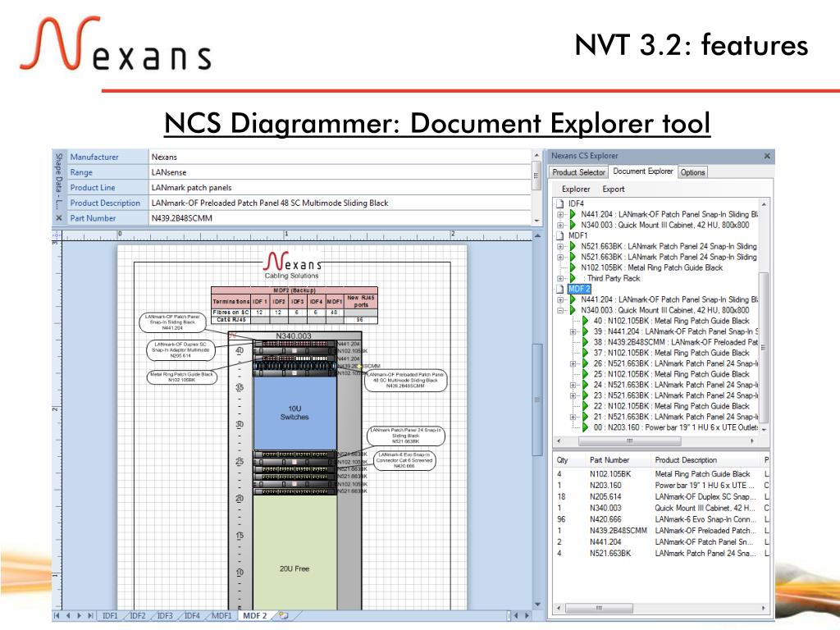Select the N203.160 row in parts list
This screenshot has width=840, height=630.
pyautogui.click(x=662, y=486)
